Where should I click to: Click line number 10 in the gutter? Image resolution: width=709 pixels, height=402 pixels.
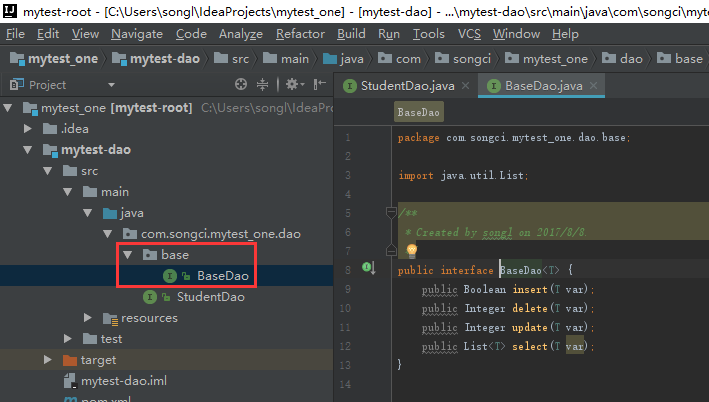point(345,308)
